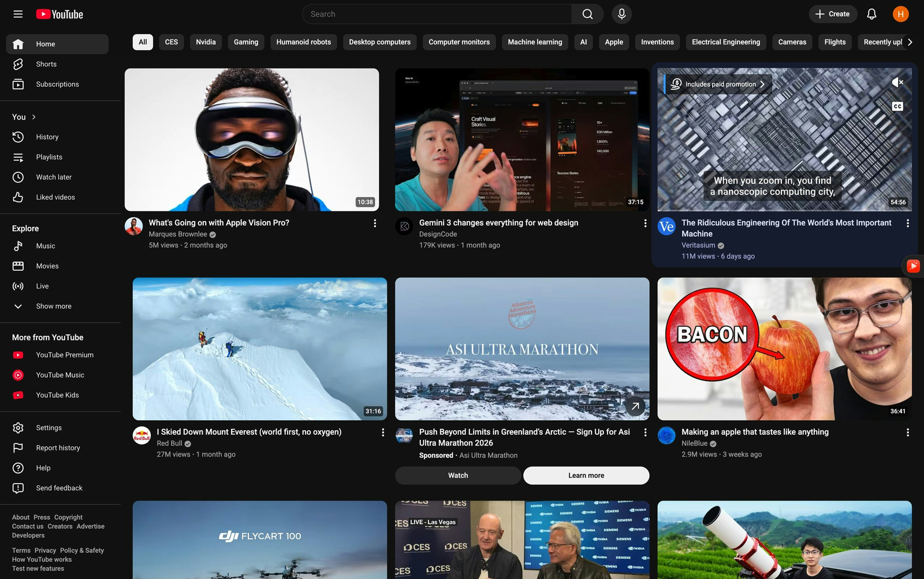Unmute the Veritasium video preview

[897, 83]
